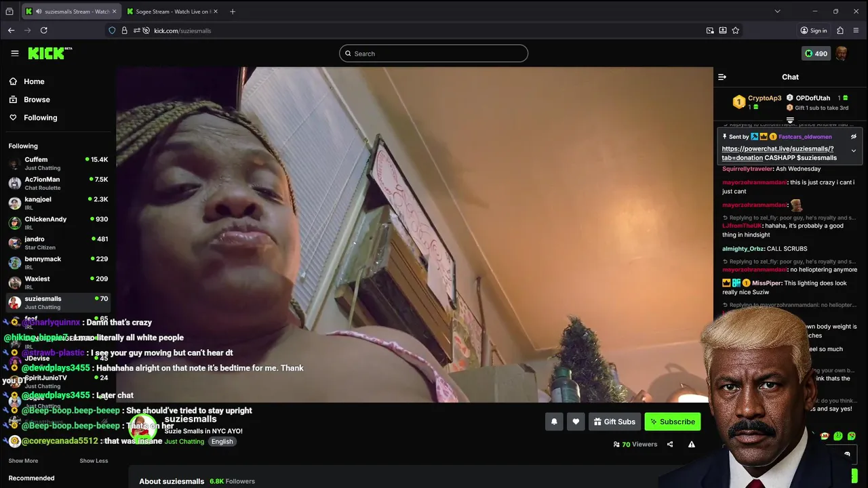Click the browser back arrow
868x488 pixels.
click(11, 30)
